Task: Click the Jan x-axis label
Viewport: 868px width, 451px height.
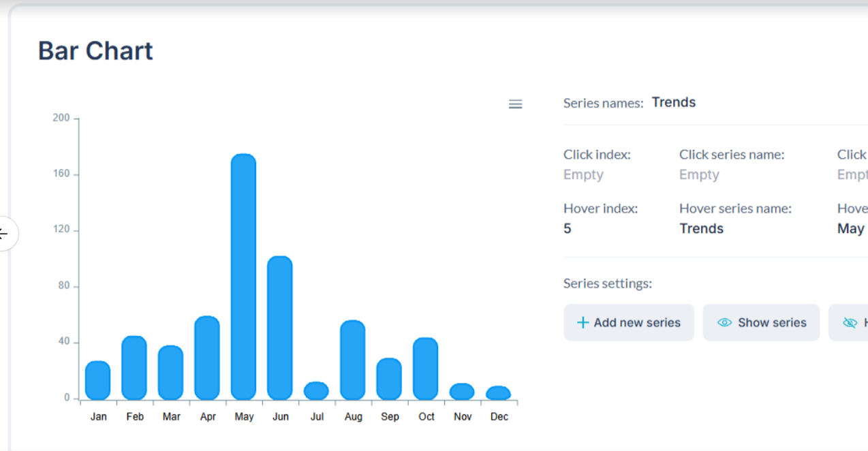Action: (98, 416)
